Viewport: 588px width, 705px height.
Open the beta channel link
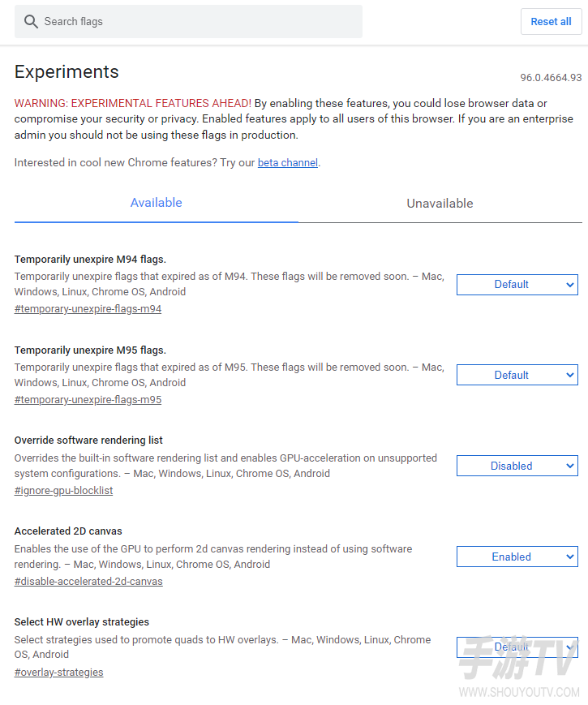pyautogui.click(x=288, y=163)
